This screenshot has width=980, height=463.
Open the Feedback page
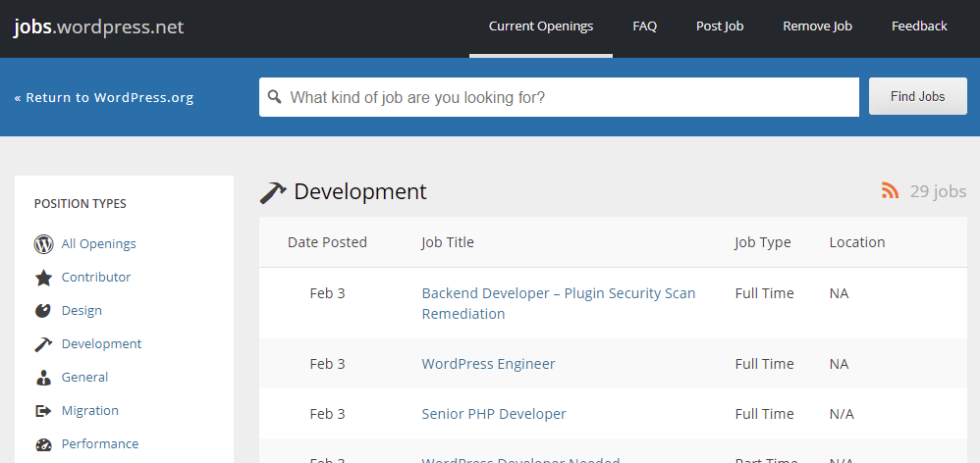click(x=919, y=26)
